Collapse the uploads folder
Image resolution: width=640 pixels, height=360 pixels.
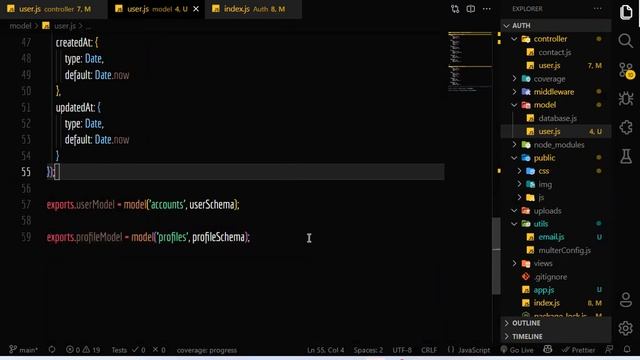pyautogui.click(x=514, y=211)
